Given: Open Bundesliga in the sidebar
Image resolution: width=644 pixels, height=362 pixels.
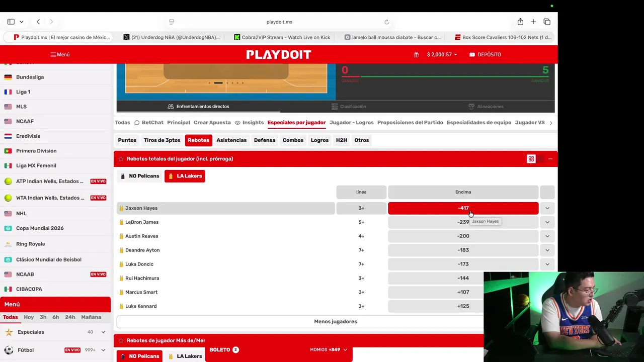Looking at the screenshot, I should 30,77.
